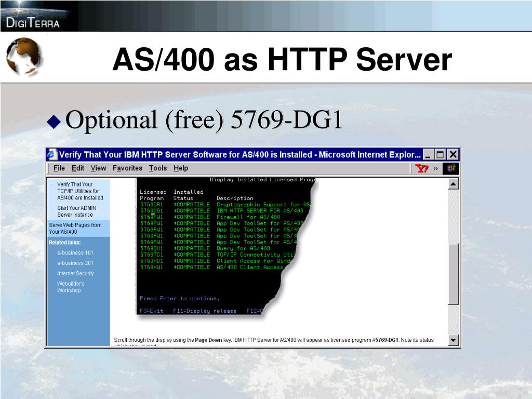
Task: Click the Optional (free) 5769-DG1 bullet text
Action: 204,120
